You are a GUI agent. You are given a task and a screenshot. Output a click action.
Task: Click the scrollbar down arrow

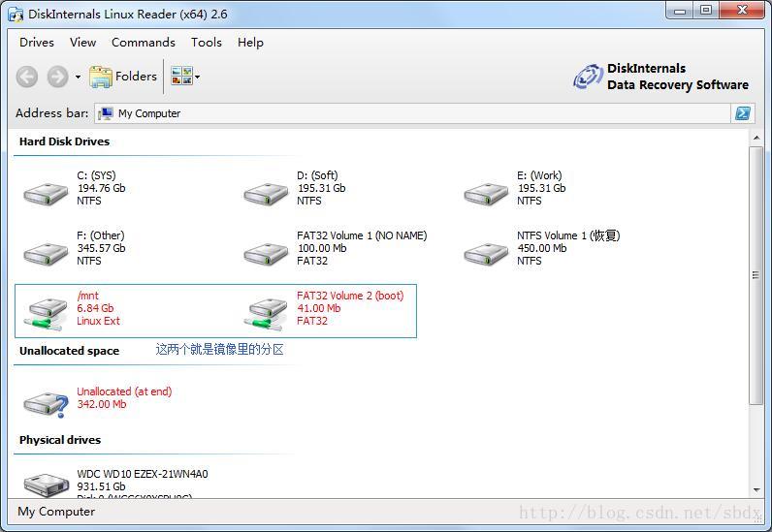756,489
